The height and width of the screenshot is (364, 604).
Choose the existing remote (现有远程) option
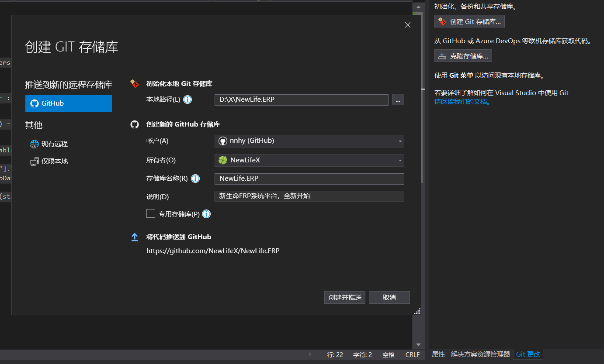[x=49, y=144]
